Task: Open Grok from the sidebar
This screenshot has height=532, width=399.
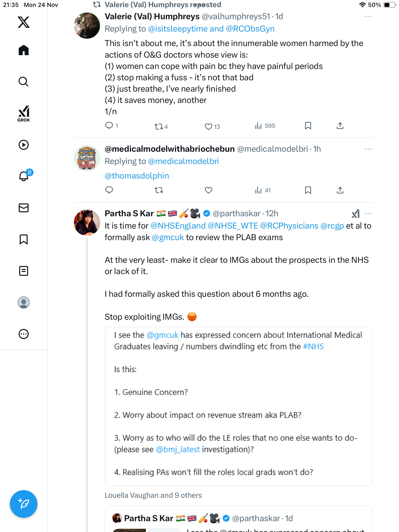Action: [x=24, y=114]
